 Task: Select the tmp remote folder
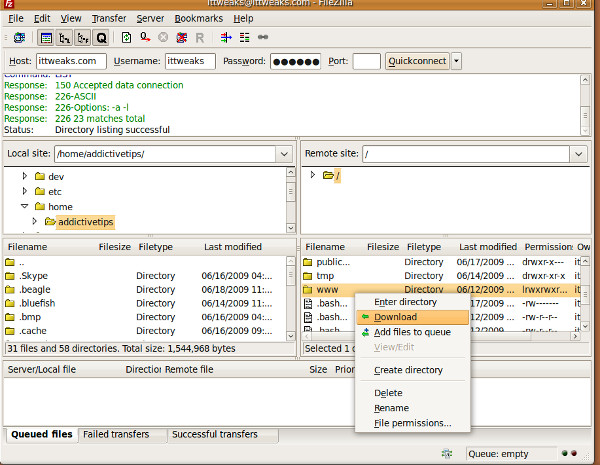[325, 276]
